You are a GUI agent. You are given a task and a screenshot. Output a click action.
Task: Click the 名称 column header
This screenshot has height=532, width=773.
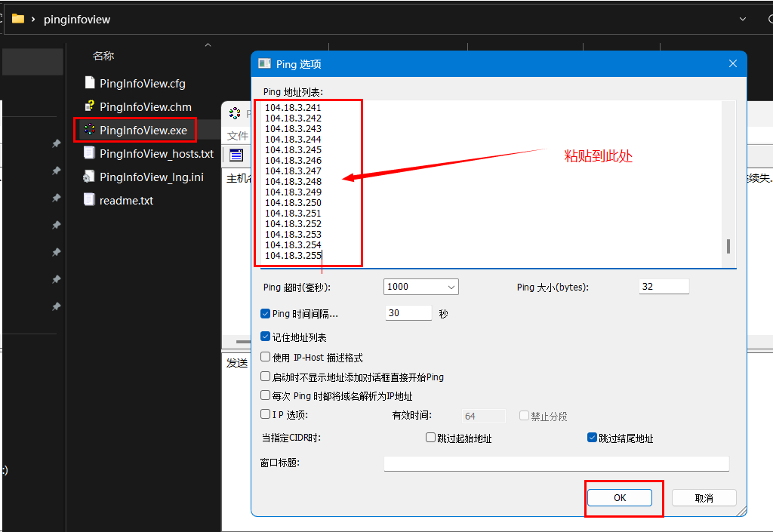[103, 56]
